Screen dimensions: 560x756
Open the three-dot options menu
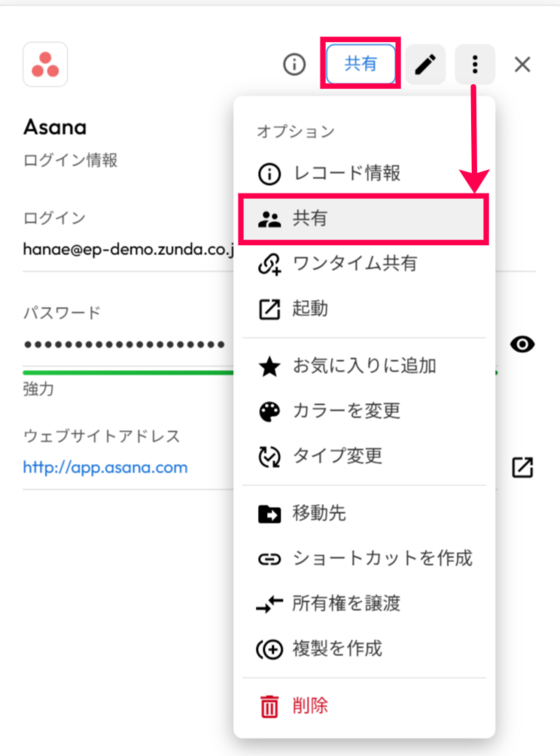tap(475, 65)
